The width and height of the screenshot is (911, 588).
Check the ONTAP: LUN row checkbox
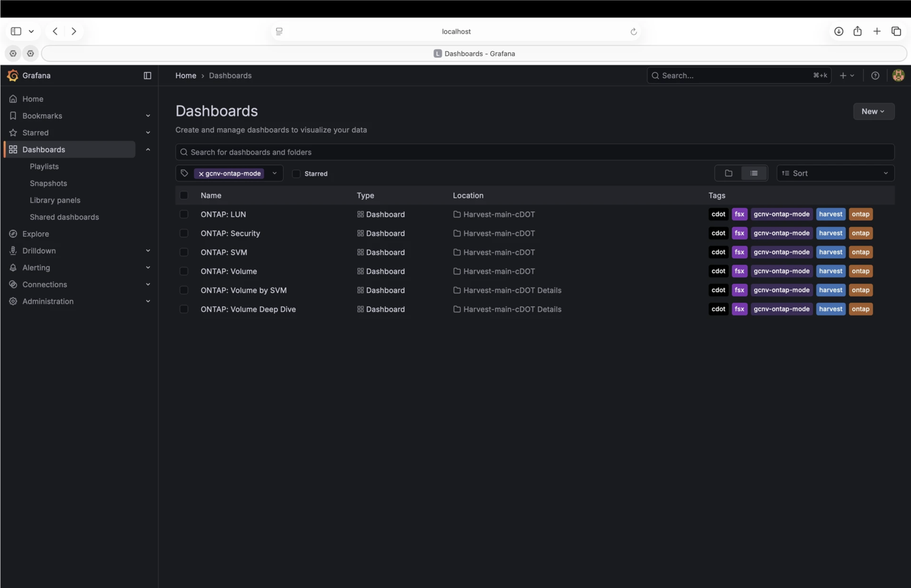click(184, 214)
